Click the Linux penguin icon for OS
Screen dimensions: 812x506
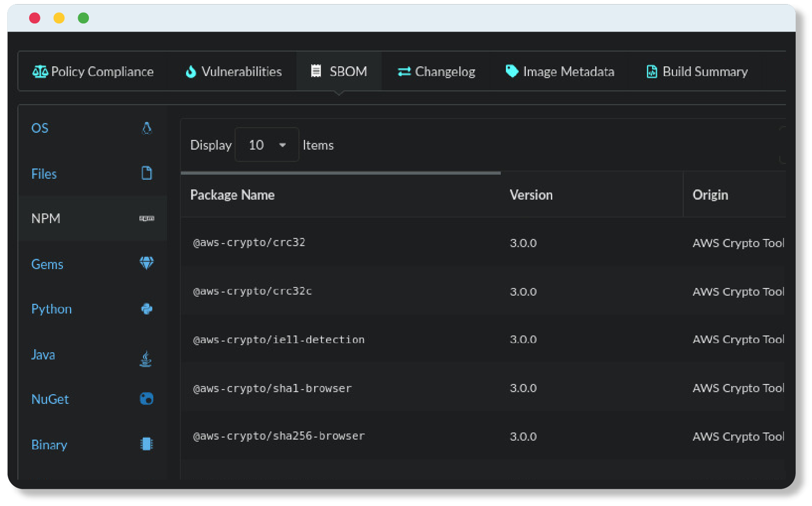[147, 128]
